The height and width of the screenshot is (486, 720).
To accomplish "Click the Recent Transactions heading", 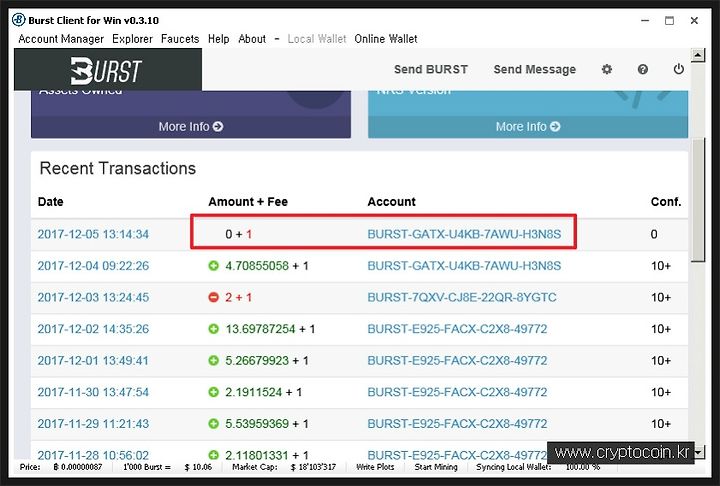I will click(118, 168).
